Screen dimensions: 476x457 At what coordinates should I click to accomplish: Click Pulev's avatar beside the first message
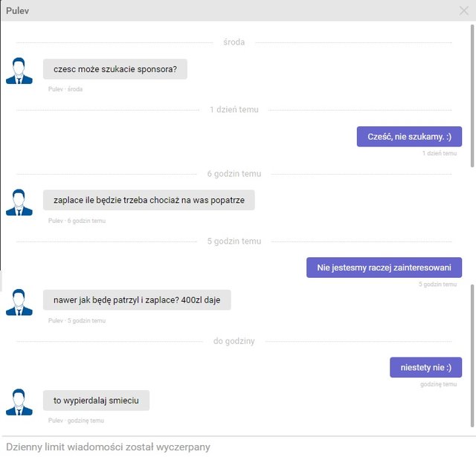[x=19, y=71]
